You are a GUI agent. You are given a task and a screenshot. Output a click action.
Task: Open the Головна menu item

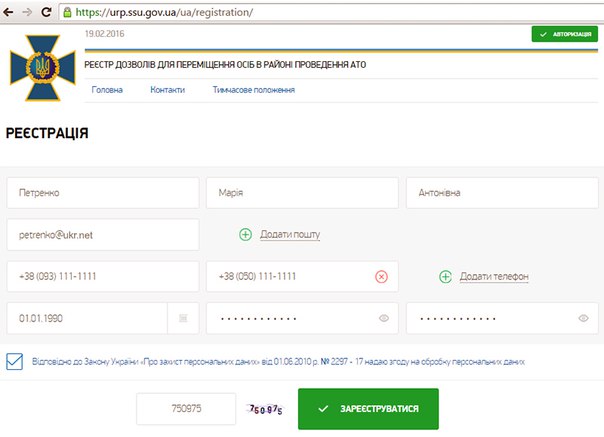(x=107, y=90)
